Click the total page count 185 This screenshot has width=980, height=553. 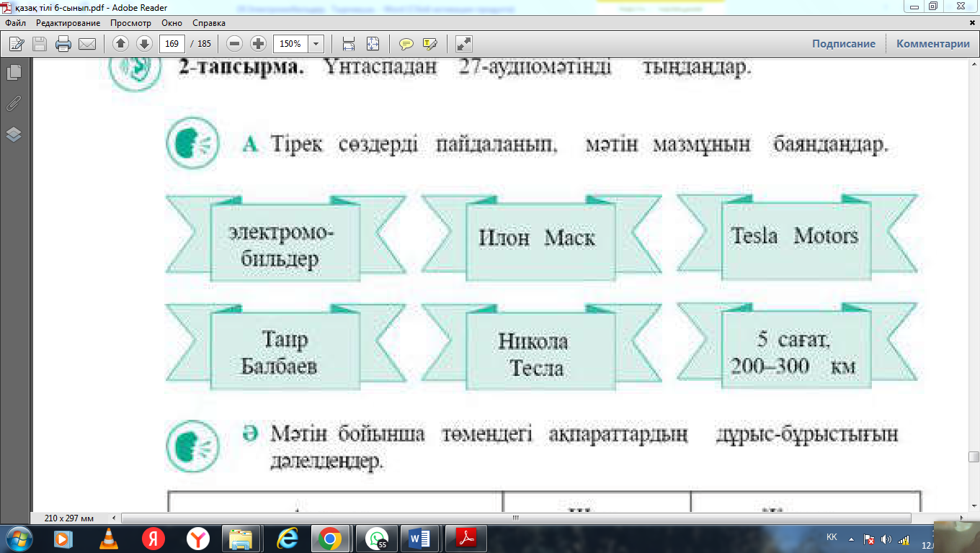204,44
